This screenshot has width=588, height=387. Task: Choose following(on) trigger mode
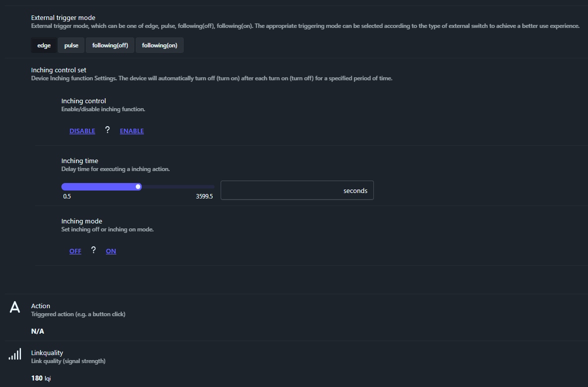(x=159, y=45)
